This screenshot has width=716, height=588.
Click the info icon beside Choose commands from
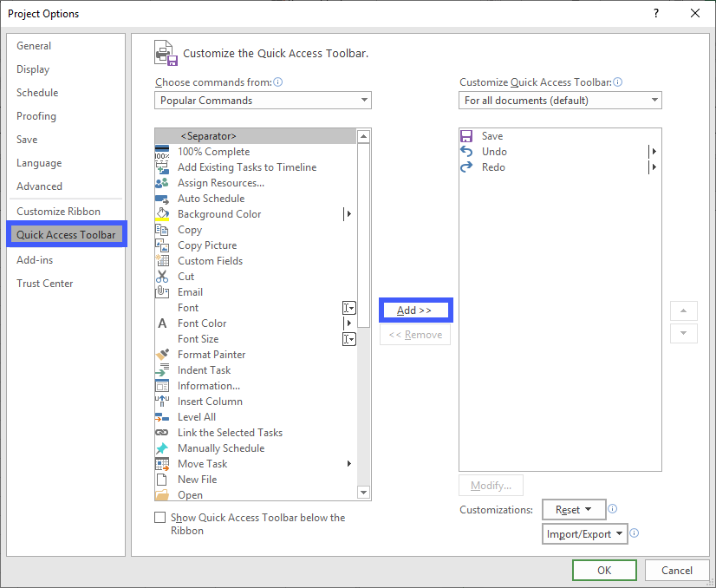[277, 82]
